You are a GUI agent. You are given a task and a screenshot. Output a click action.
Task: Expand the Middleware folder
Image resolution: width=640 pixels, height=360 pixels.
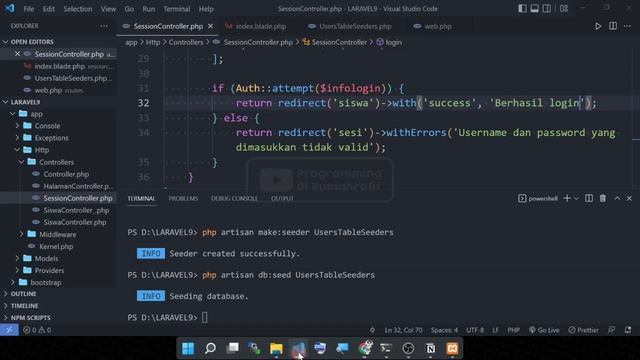click(x=58, y=234)
